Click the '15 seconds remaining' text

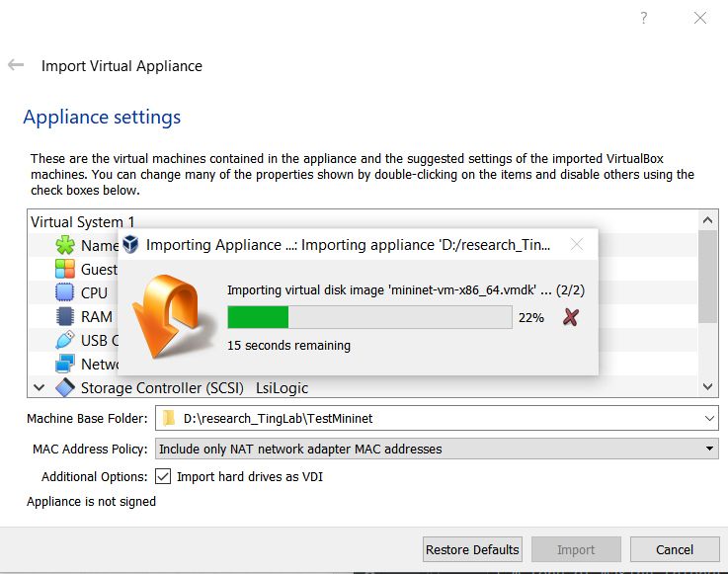click(x=288, y=345)
